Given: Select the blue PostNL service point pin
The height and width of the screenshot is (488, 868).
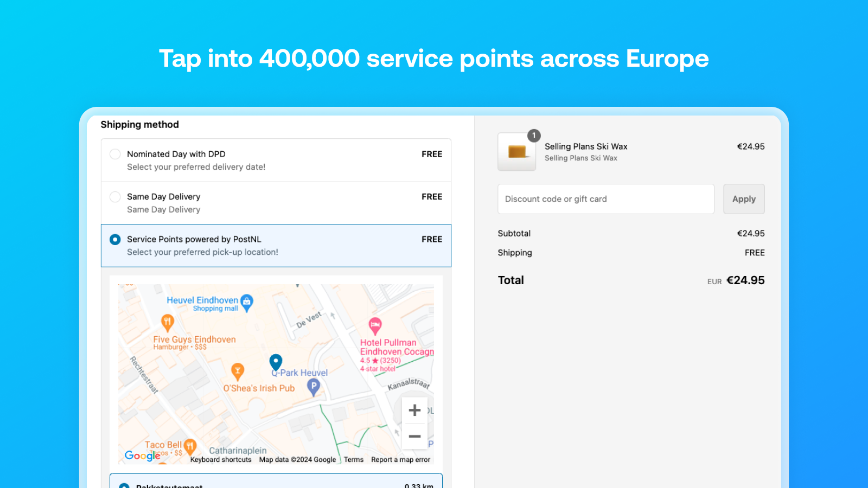Looking at the screenshot, I should point(277,361).
